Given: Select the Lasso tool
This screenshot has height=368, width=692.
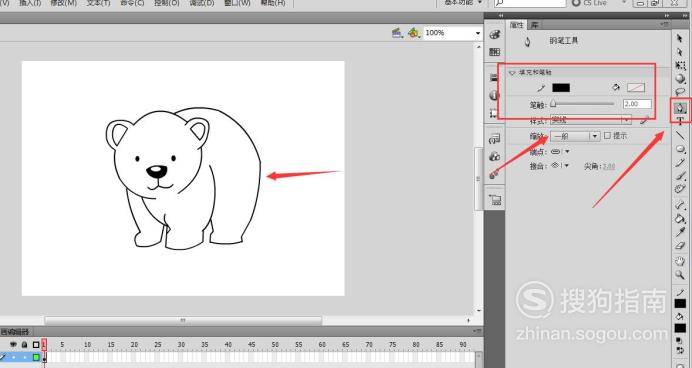Looking at the screenshot, I should (x=680, y=92).
